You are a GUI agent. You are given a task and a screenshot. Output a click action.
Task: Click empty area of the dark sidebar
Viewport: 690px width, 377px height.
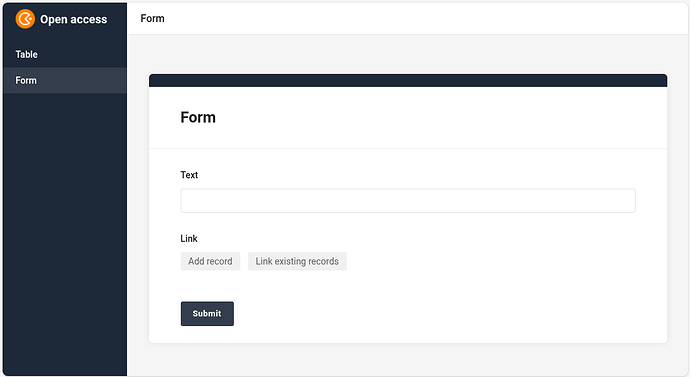pyautogui.click(x=65, y=233)
